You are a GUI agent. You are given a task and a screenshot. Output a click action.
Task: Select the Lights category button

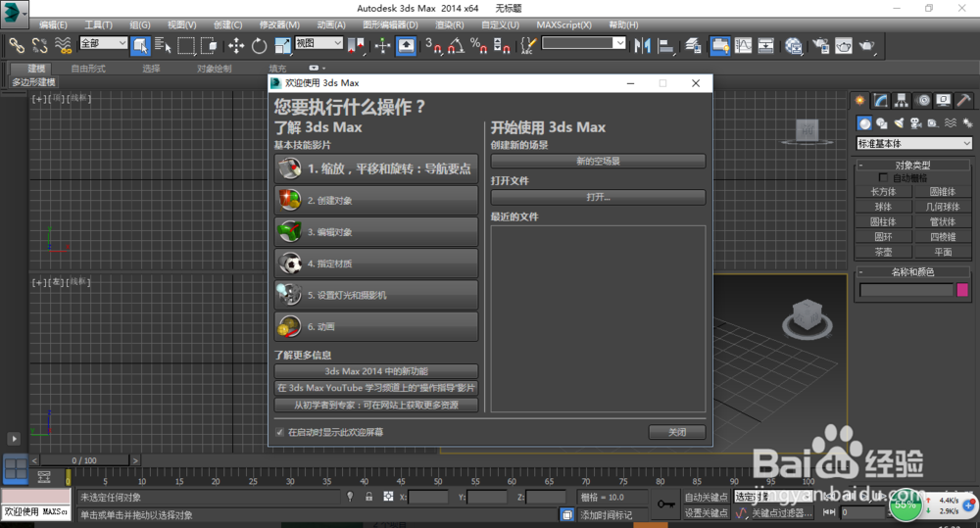pyautogui.click(x=899, y=123)
